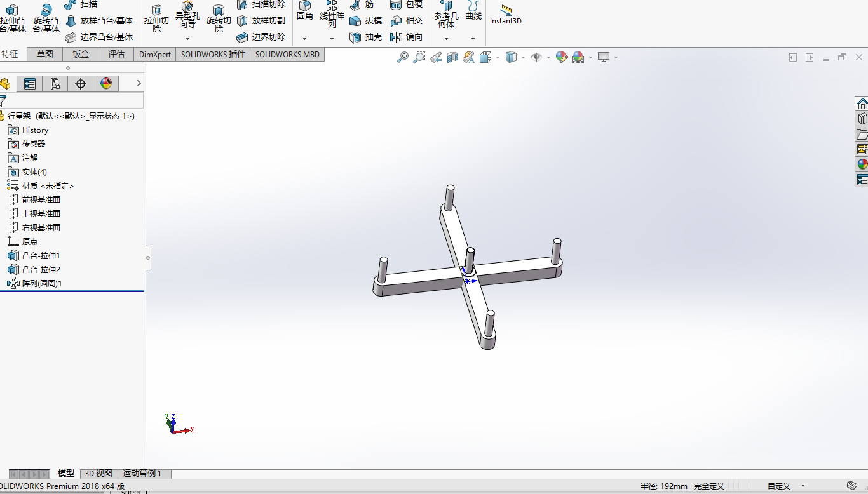The height and width of the screenshot is (494, 868).
Task: Open the View Settings monitor dropdown arrow
Action: (616, 57)
